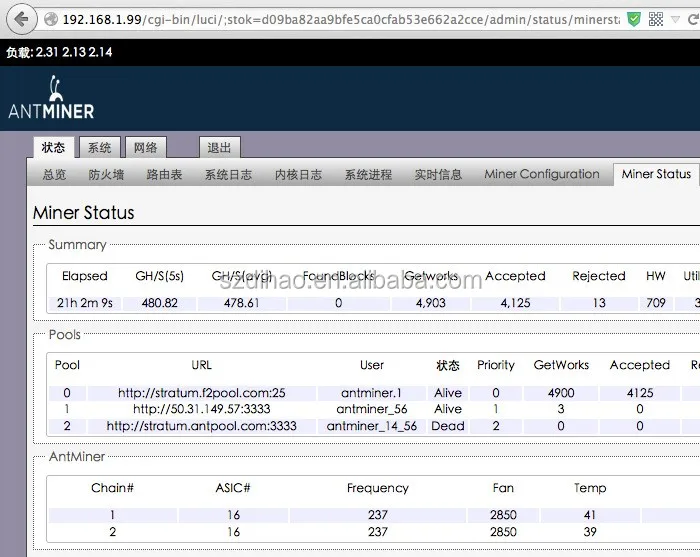700x557 pixels.
Task: Click the Alive status of f2pool row
Action: point(448,393)
